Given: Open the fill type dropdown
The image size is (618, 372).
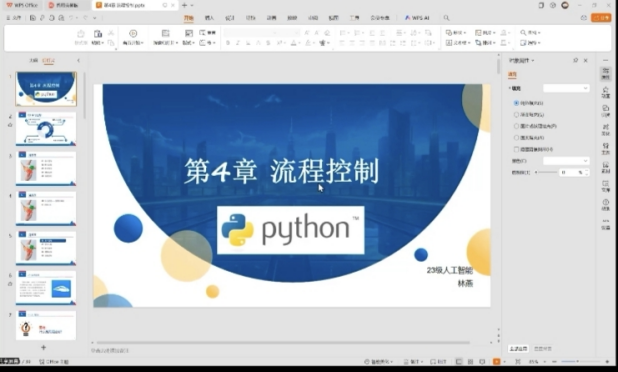Looking at the screenshot, I should pos(566,88).
